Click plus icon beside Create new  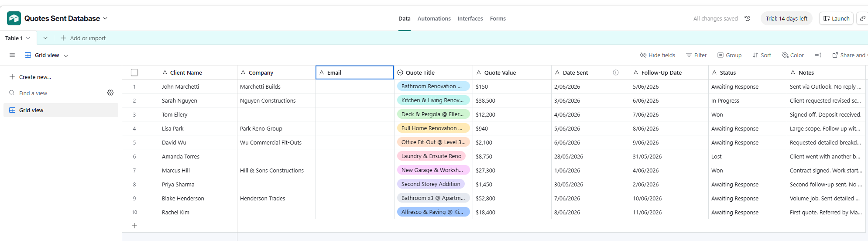pos(12,77)
